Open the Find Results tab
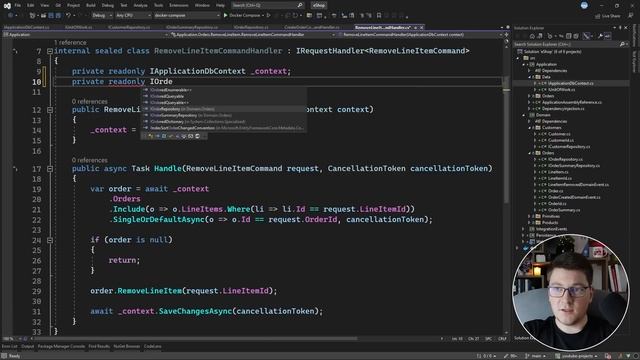 [99, 347]
